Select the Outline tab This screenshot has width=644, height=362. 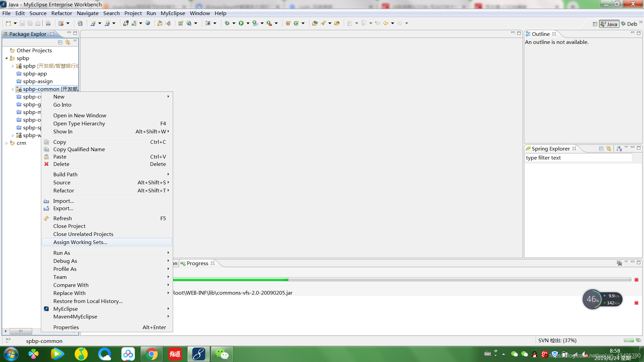[541, 34]
